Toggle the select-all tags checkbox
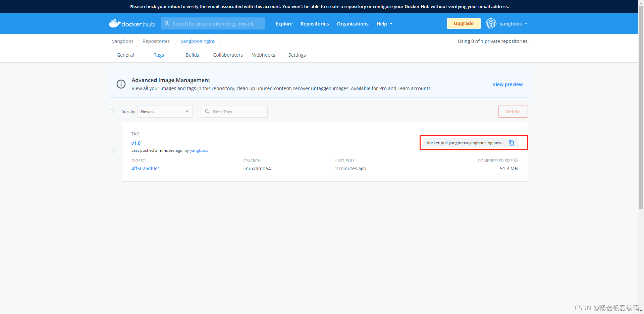Viewport: 644px width, 314px height. 111,112
